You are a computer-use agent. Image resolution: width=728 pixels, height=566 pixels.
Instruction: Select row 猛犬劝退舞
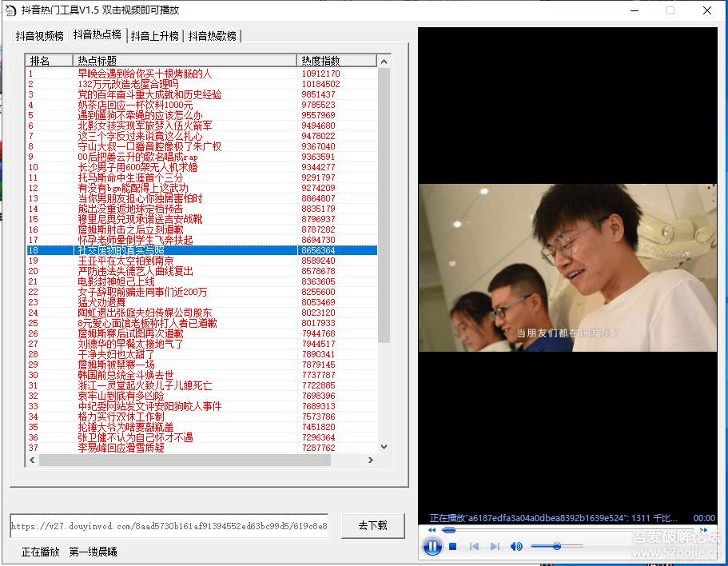tap(201, 302)
